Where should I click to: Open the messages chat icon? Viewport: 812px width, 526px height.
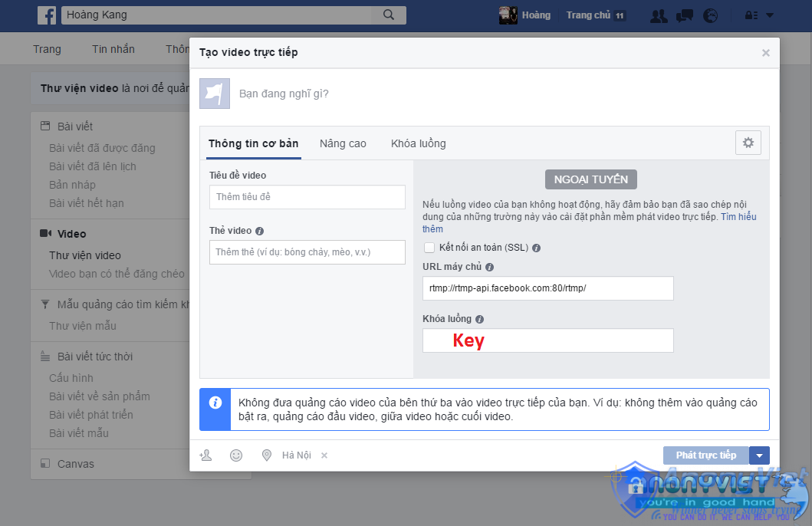pyautogui.click(x=685, y=16)
